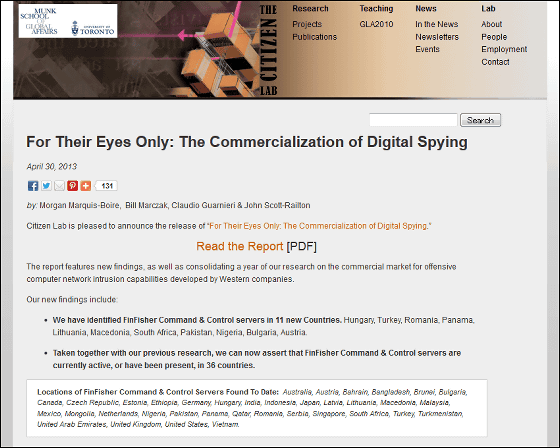
Task: Pin the article on Pinterest
Action: [x=72, y=186]
